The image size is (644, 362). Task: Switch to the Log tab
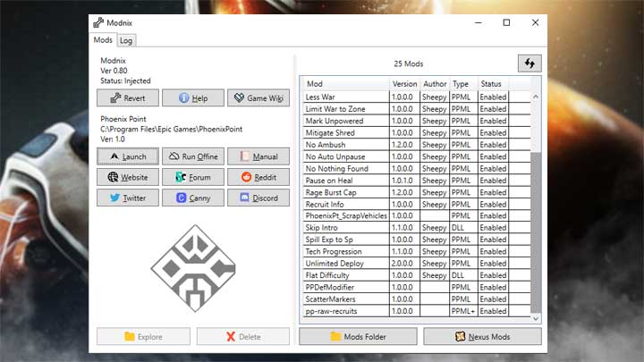pos(126,40)
